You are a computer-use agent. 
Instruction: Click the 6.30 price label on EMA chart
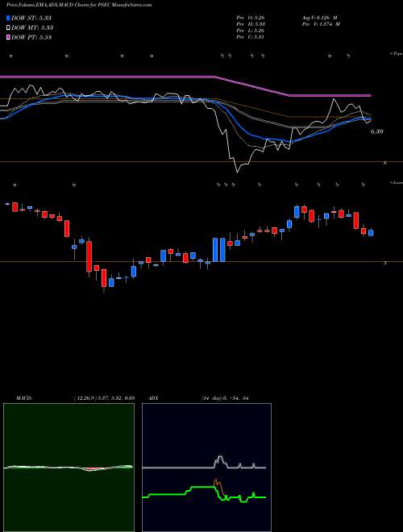376,131
